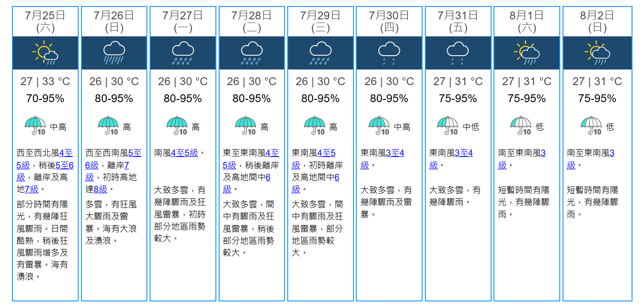
Task: Click the light rain cloud icon for 7月30日
Action: pos(389,53)
